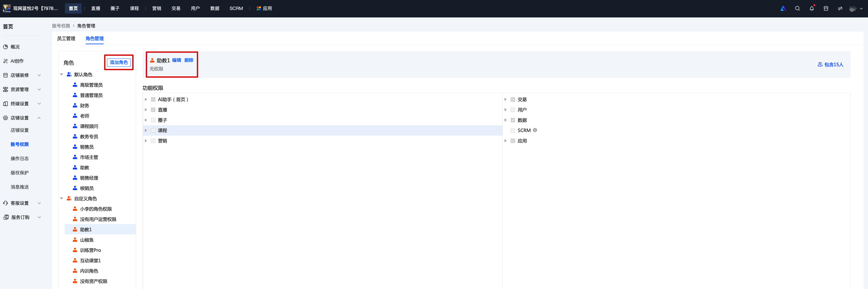Collapse the 默认角色 group
This screenshot has height=289, width=868.
(61, 75)
